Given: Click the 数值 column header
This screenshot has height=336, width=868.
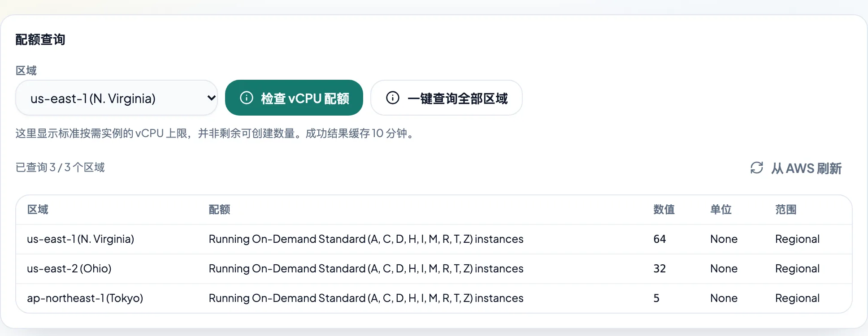Looking at the screenshot, I should 664,210.
